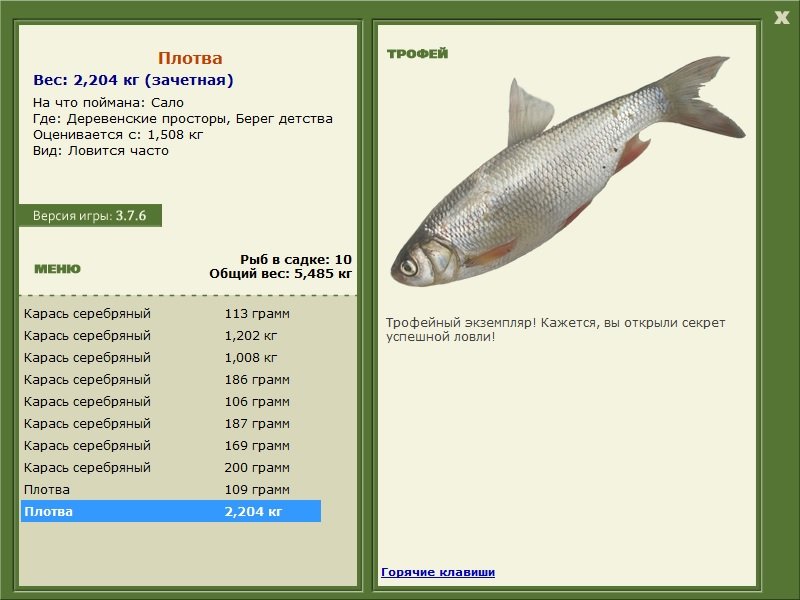Screen dimensions: 800x600
Task: Select the Карась серебряный 1,008 кг row
Action: 171,358
